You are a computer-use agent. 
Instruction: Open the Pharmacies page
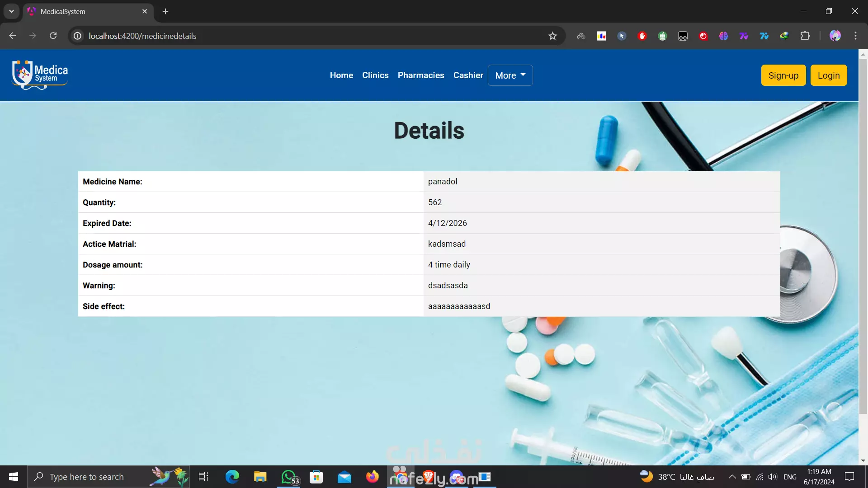point(421,75)
